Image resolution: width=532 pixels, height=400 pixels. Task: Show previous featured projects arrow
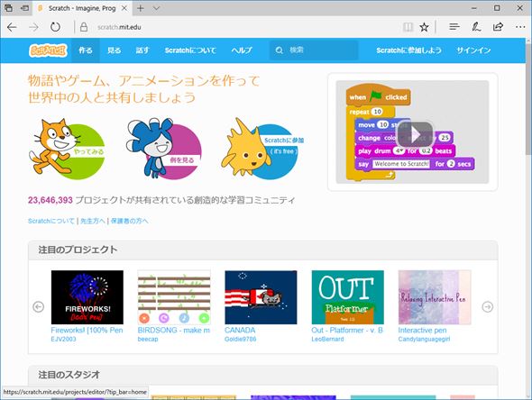[39, 307]
